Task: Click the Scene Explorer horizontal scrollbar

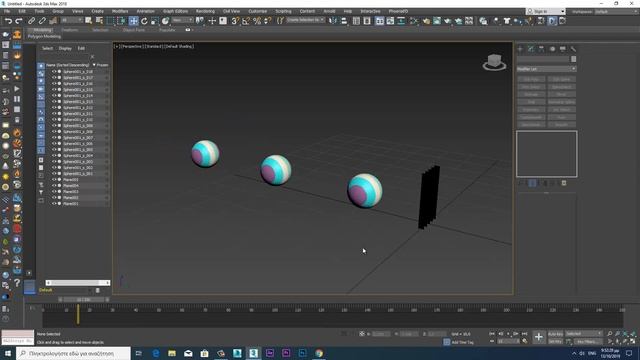Action: [x=78, y=282]
